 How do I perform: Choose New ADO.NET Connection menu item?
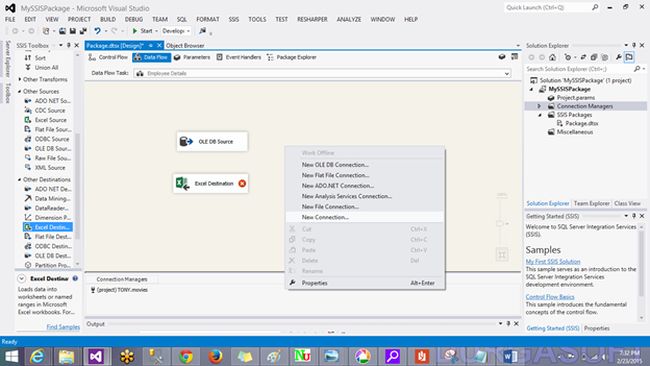tap(337, 186)
